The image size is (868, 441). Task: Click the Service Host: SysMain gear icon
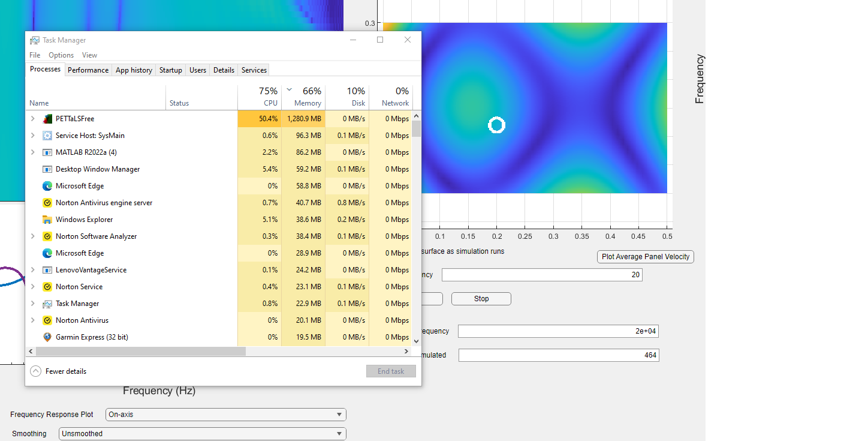click(x=47, y=136)
